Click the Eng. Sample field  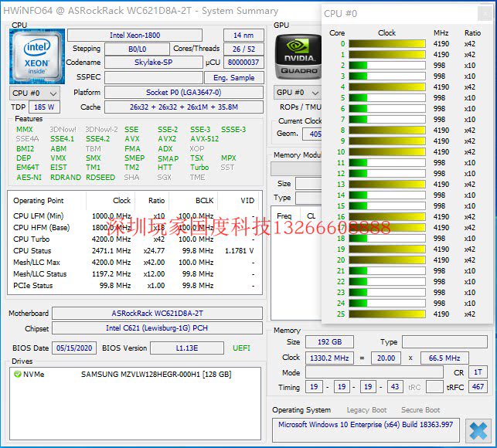click(x=234, y=77)
